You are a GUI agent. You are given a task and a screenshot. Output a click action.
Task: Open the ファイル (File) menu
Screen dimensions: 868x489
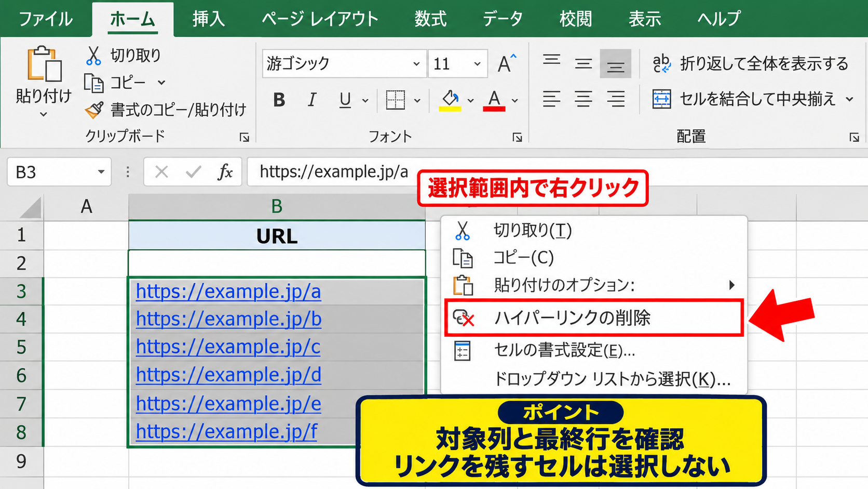point(46,19)
